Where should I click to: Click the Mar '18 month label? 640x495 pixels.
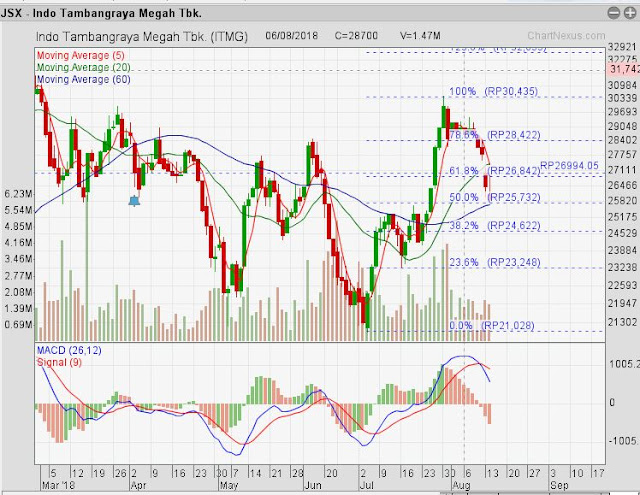point(58,486)
